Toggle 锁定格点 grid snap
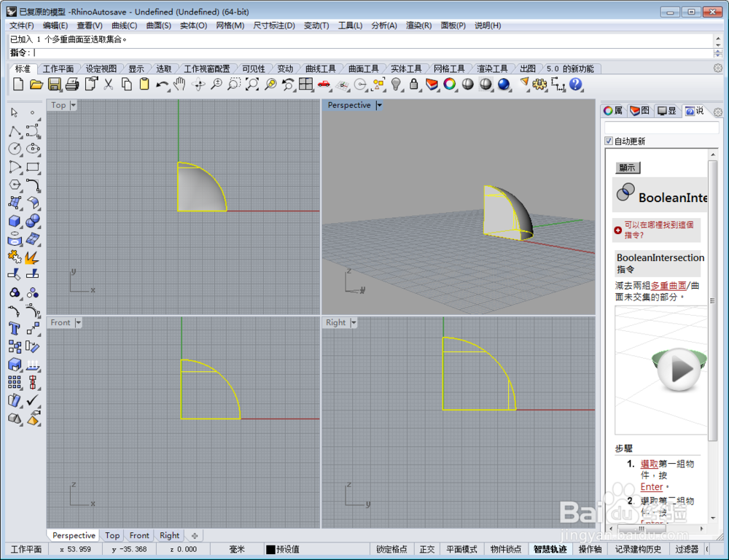729x560 pixels. pos(391,549)
